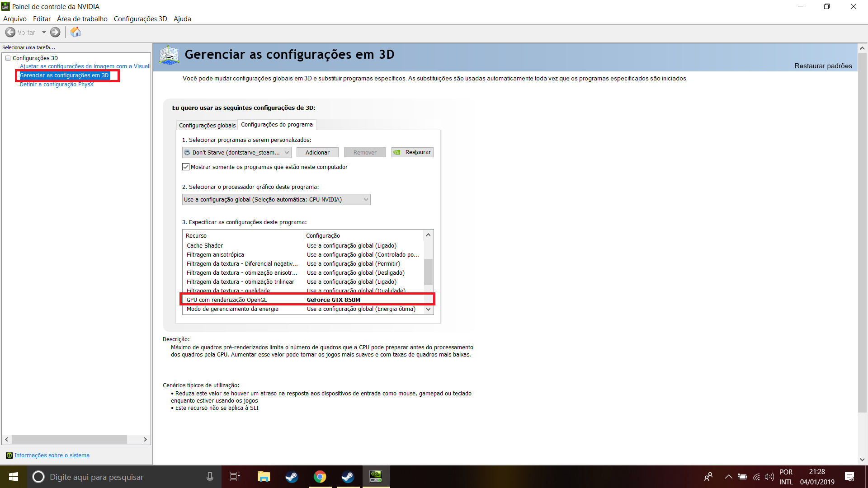Click the Adicionar button
The image size is (868, 488).
pyautogui.click(x=317, y=153)
